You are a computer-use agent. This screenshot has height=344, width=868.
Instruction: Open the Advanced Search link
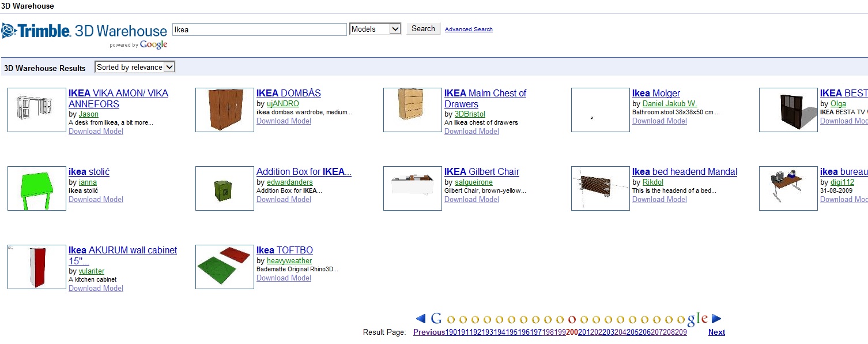click(x=469, y=29)
